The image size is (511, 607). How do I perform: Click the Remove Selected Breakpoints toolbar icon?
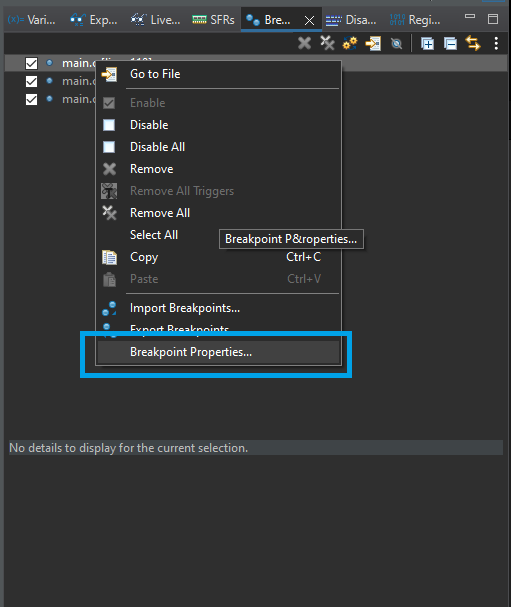point(304,43)
